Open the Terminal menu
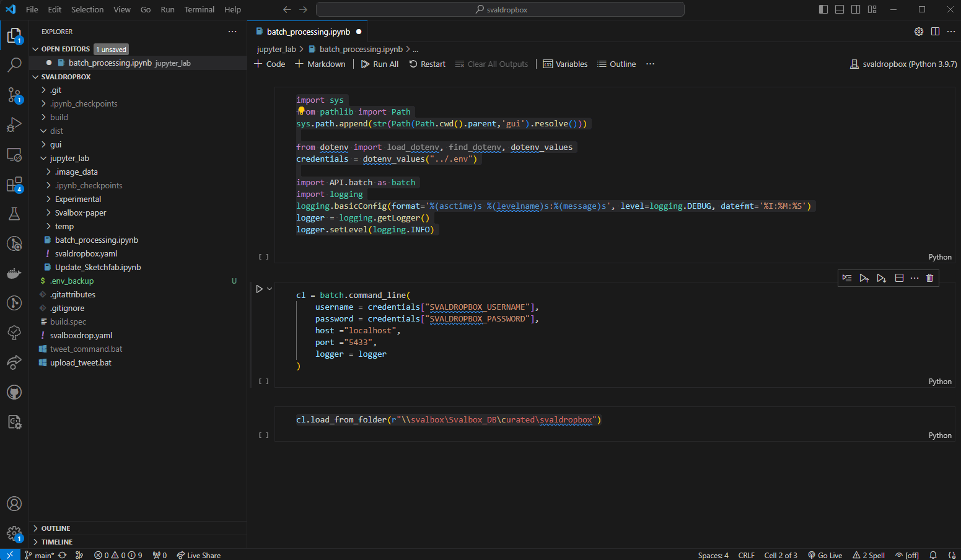Image resolution: width=961 pixels, height=560 pixels. [x=199, y=9]
